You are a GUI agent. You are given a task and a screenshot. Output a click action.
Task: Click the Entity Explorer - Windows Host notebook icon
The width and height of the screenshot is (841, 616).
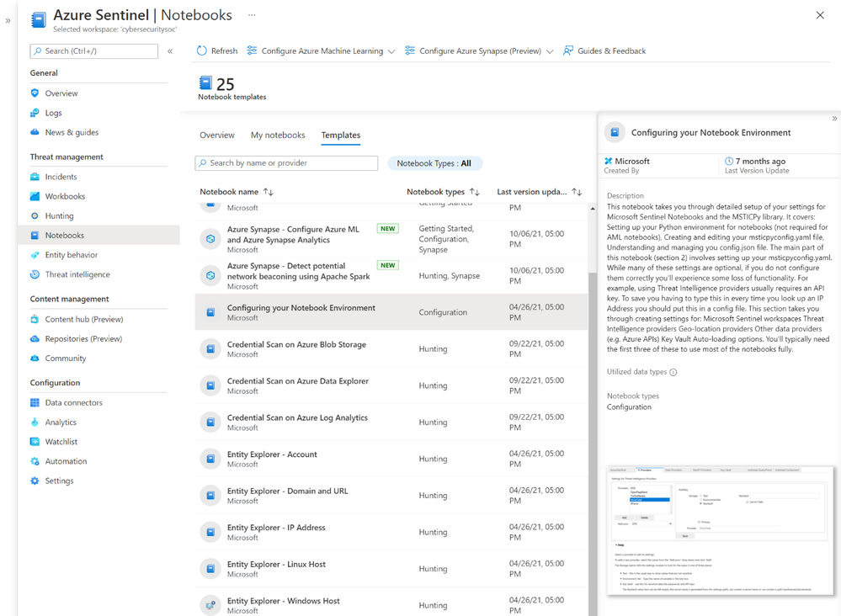[x=210, y=605]
